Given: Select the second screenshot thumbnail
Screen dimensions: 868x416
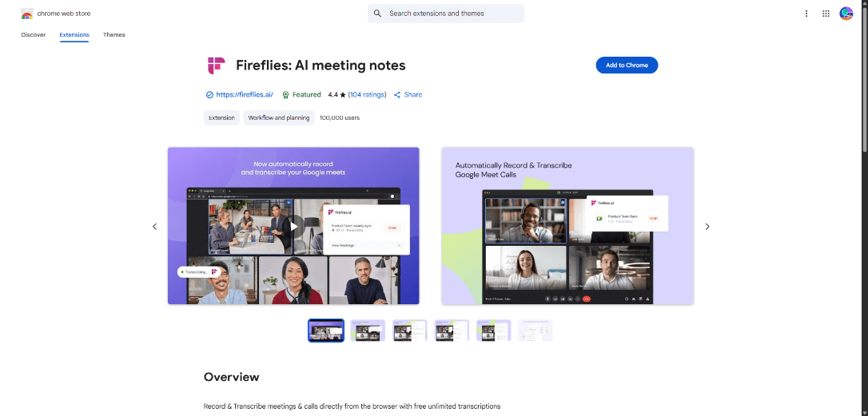Looking at the screenshot, I should pos(368,331).
